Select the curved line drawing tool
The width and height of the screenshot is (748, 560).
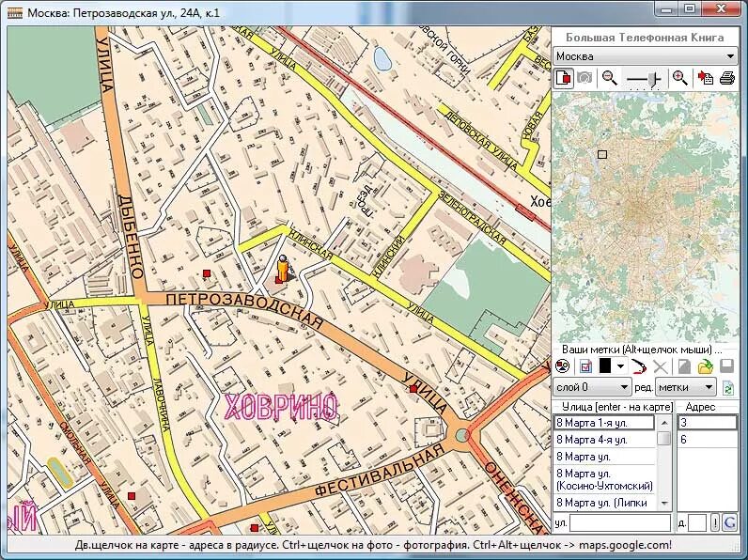pos(638,366)
